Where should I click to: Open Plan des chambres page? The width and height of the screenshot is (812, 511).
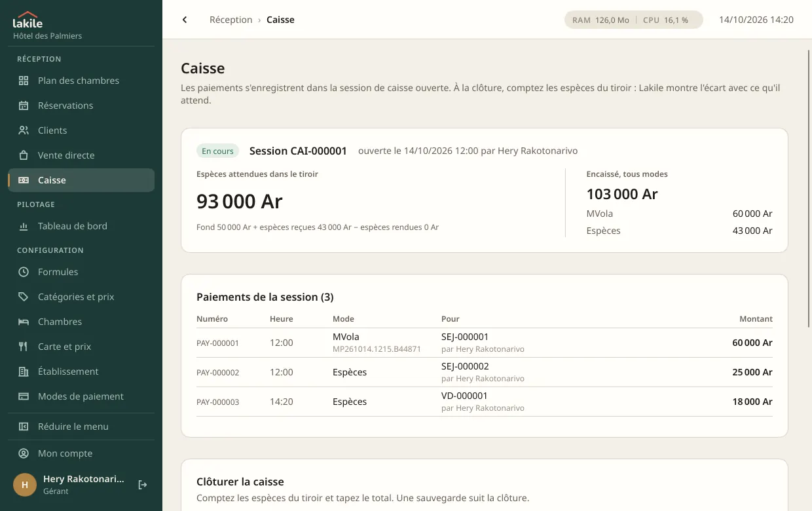pyautogui.click(x=81, y=81)
